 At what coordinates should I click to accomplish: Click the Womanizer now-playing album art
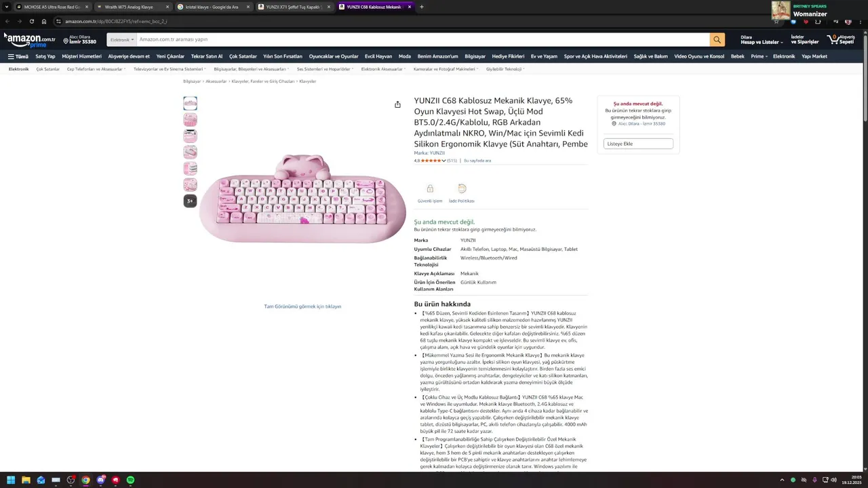[781, 9]
